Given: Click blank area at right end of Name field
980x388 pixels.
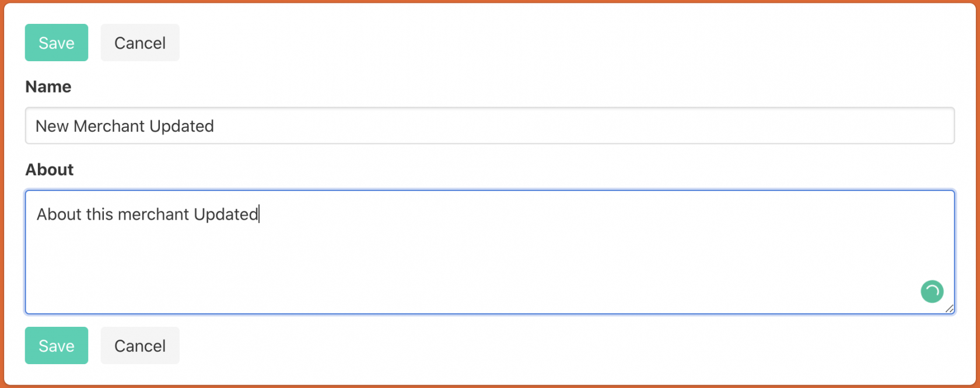Looking at the screenshot, I should pos(817,126).
